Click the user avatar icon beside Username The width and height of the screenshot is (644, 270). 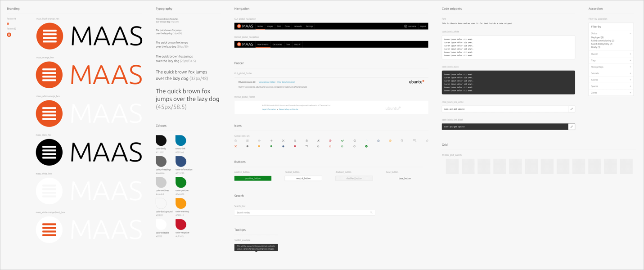405,26
